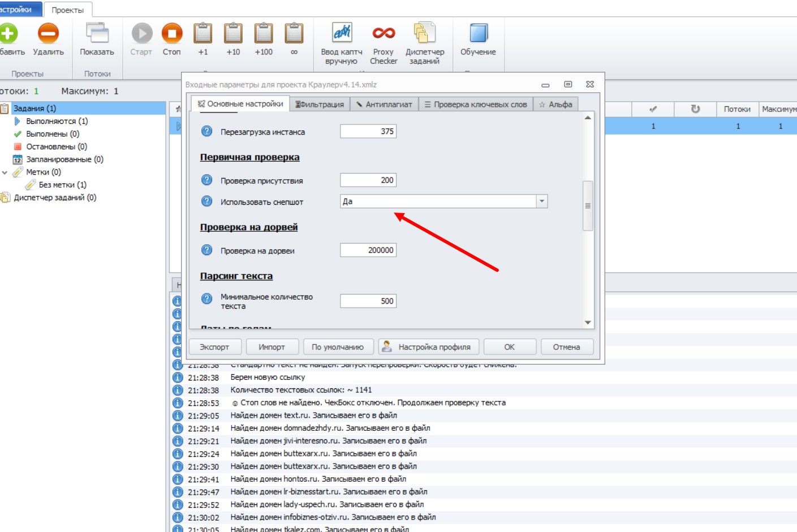Switch to the Фильтрация tab
Viewport: 797px width, 532px height.
(320, 105)
